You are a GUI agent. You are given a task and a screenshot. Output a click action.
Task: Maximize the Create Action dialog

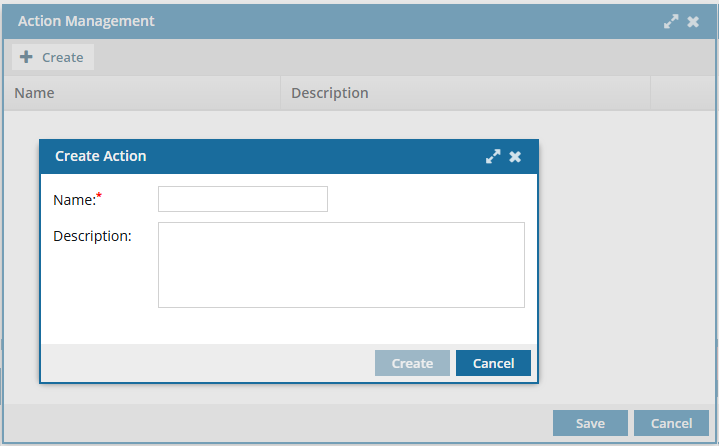pyautogui.click(x=492, y=157)
